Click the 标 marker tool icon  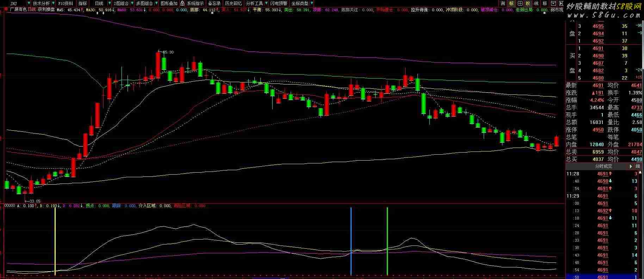(x=511, y=3)
